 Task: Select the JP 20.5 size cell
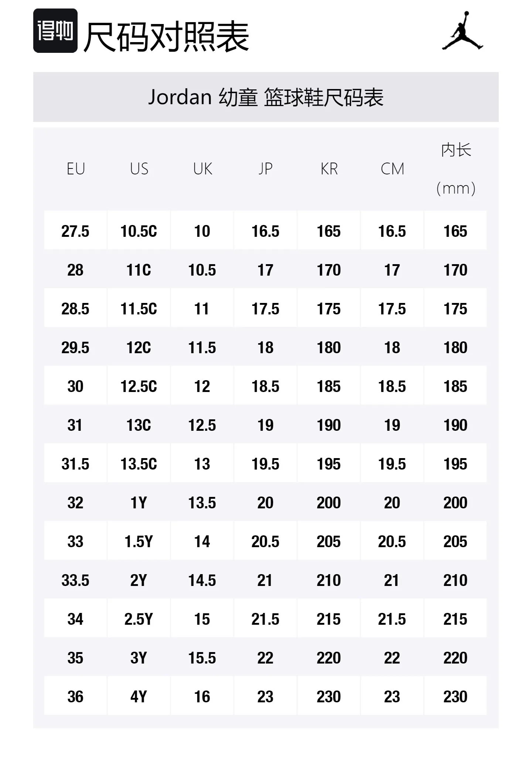(x=265, y=541)
